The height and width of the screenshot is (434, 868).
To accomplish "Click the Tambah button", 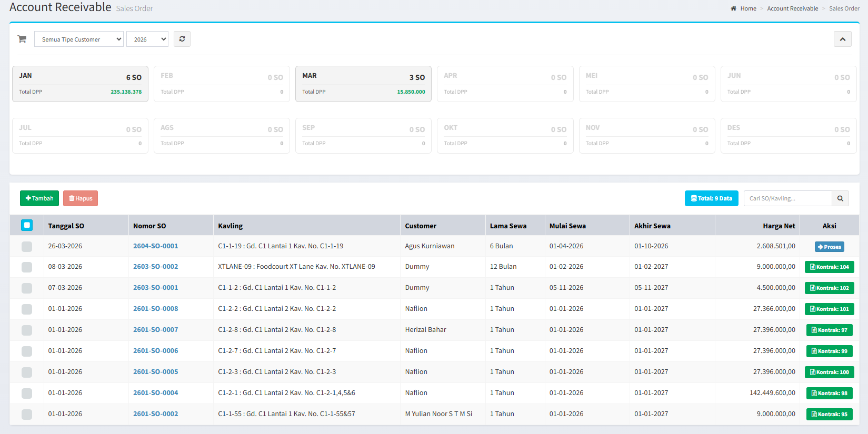I will (x=39, y=198).
